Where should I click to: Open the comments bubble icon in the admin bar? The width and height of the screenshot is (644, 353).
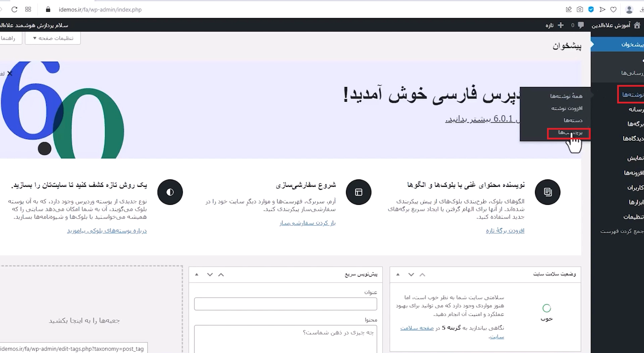coord(581,25)
